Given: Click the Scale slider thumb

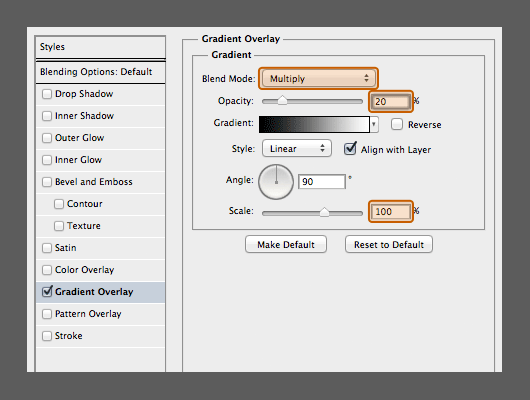Looking at the screenshot, I should [324, 212].
